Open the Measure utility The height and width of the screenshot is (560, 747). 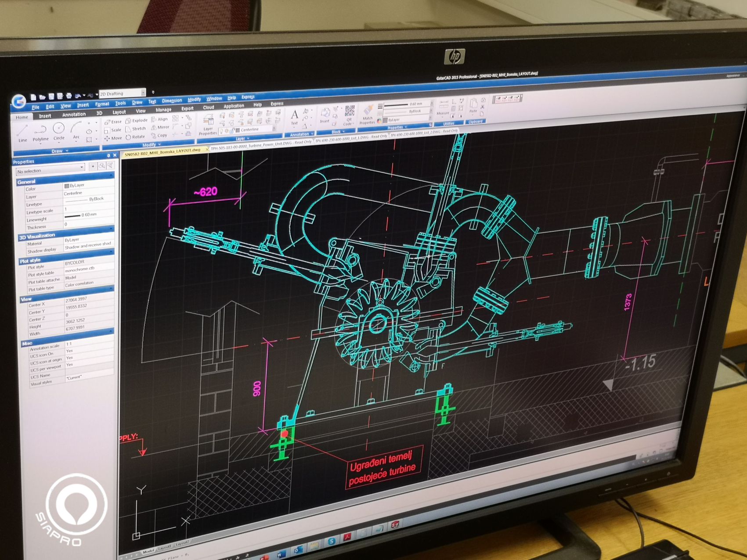(x=443, y=108)
